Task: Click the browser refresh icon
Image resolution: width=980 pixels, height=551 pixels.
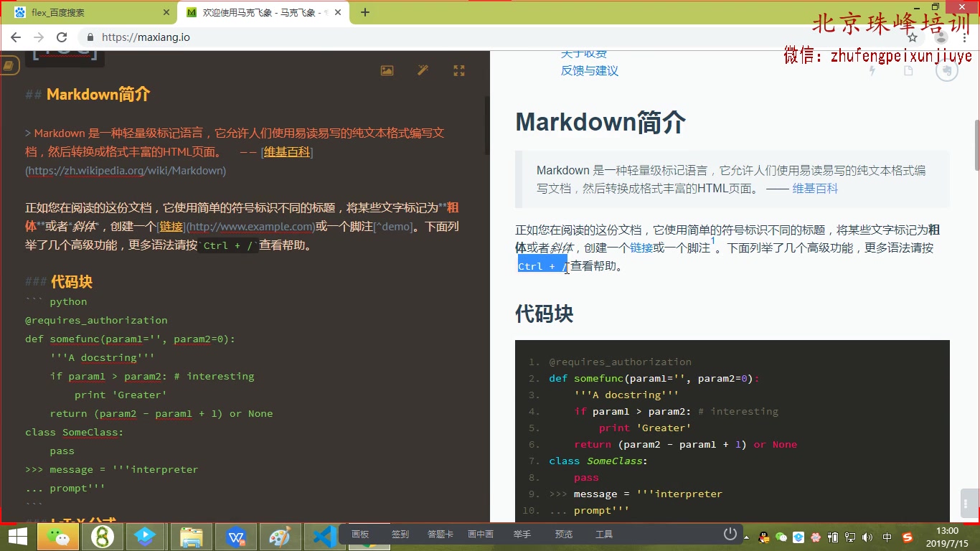Action: pyautogui.click(x=62, y=37)
